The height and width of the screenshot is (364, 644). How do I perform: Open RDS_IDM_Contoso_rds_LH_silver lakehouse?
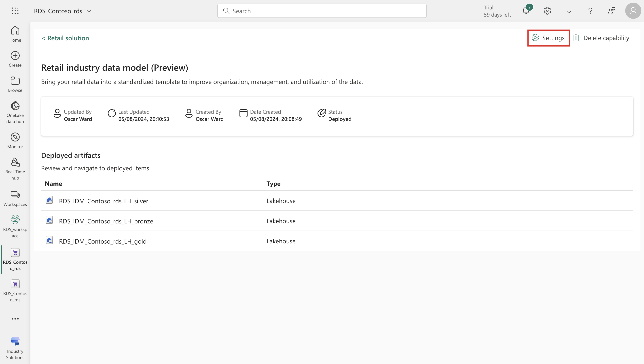(x=104, y=201)
